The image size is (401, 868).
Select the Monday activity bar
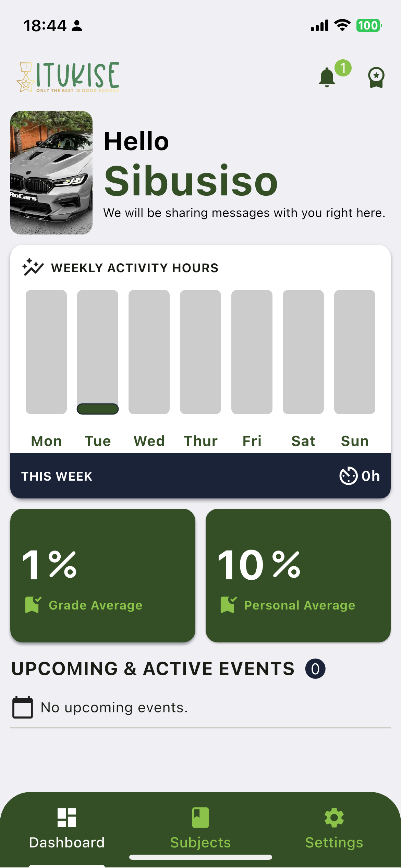pyautogui.click(x=46, y=352)
